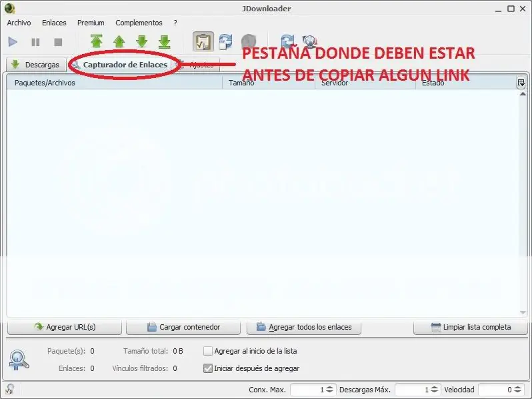Click the Conx. Max. value field
532x399 pixels.
[307, 390]
